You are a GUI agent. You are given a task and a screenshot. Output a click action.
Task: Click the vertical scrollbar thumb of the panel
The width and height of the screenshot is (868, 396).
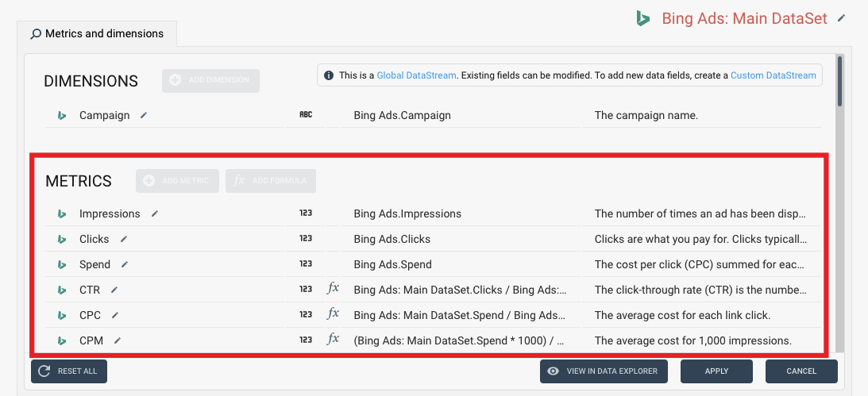point(839,81)
